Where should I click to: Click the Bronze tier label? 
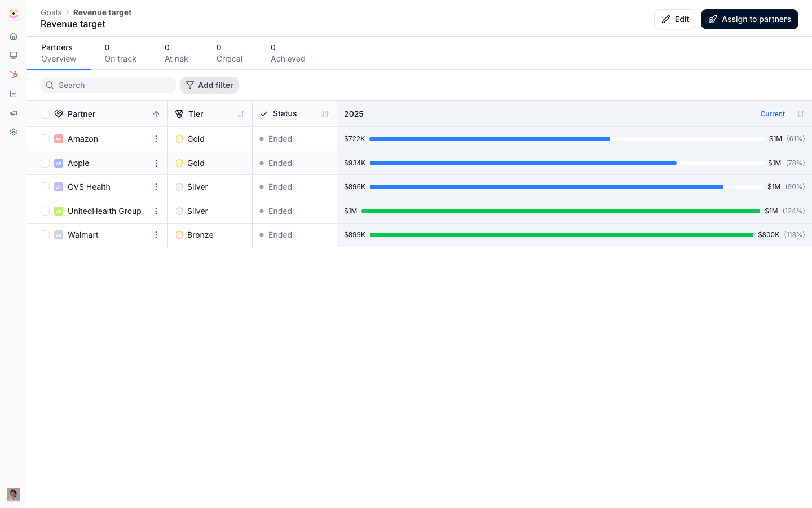200,235
